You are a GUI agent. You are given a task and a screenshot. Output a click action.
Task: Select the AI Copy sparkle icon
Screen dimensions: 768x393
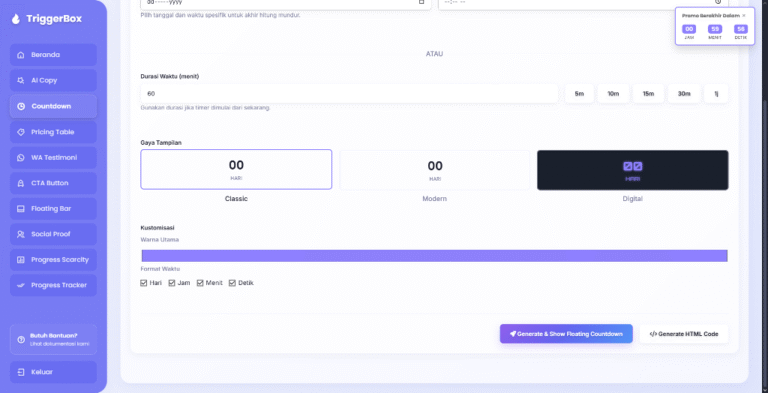(x=21, y=80)
